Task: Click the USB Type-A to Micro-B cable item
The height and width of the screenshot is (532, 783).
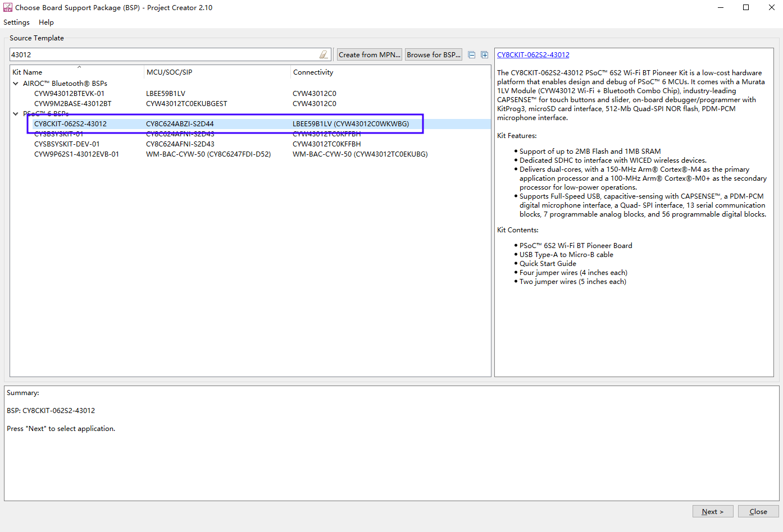Action: [566, 254]
